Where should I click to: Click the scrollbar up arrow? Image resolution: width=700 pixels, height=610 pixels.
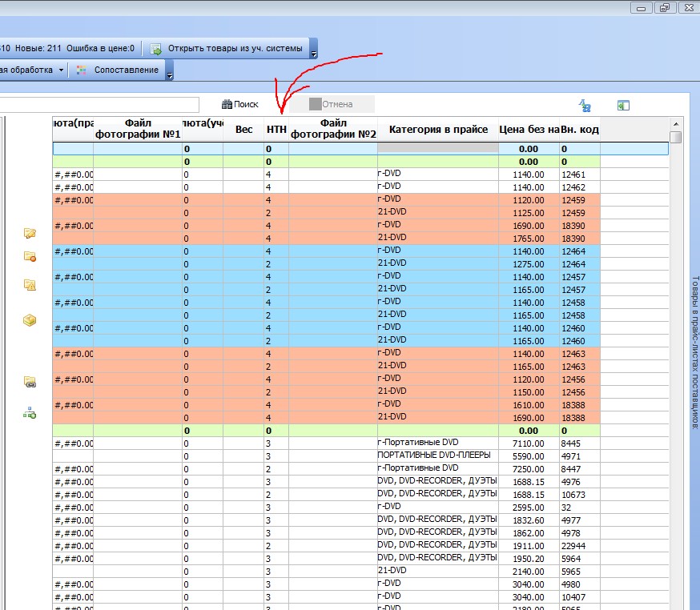tap(676, 124)
